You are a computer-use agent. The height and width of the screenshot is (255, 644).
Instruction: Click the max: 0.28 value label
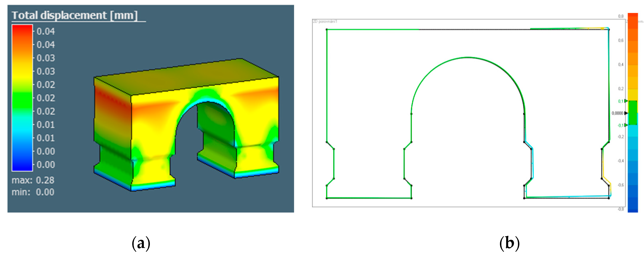(33, 180)
